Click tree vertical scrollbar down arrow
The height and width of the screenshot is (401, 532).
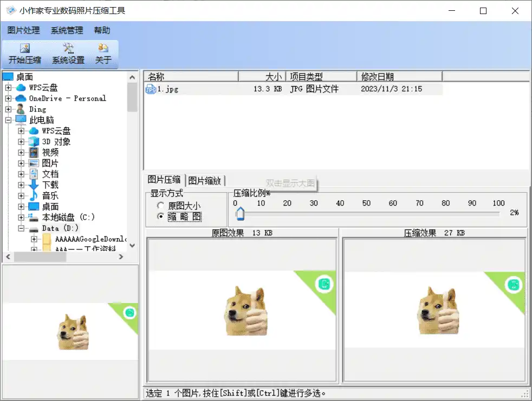coord(132,245)
